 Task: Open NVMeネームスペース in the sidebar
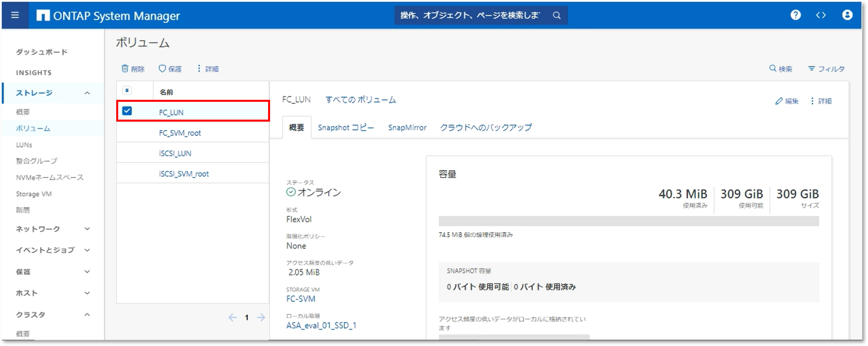(x=49, y=177)
